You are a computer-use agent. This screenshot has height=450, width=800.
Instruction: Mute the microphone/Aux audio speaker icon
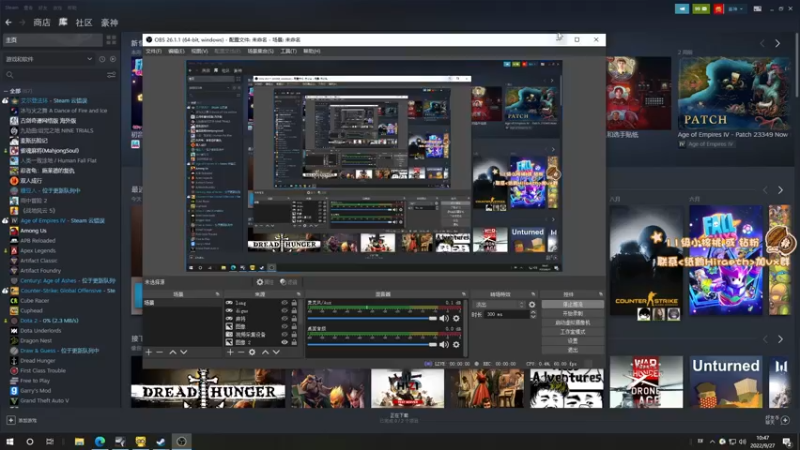(444, 318)
